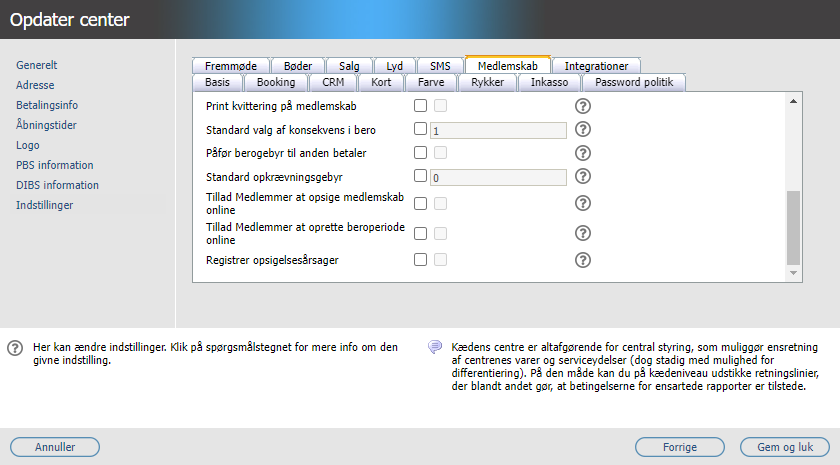Screen dimensions: 840x465
Task: Open Åbningstider in the sidebar
Action: tap(46, 125)
